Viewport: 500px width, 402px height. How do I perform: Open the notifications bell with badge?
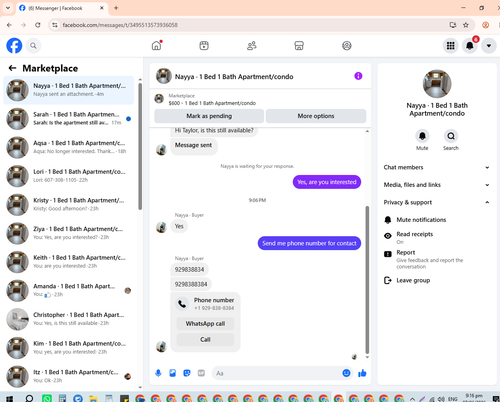(470, 46)
